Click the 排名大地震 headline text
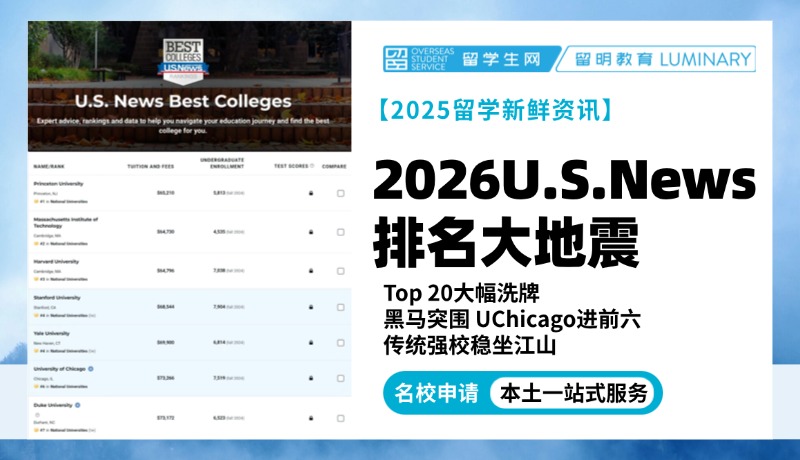Screen dimensions: 800x460 [507, 243]
